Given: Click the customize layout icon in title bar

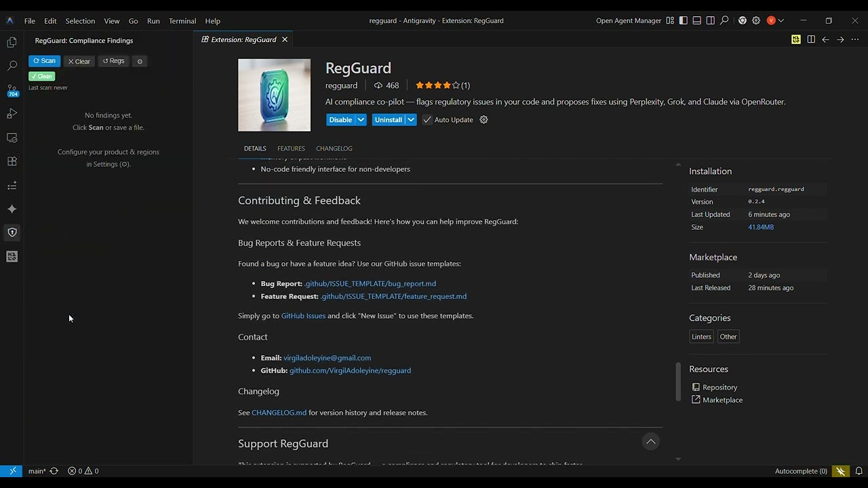Looking at the screenshot, I should [670, 21].
